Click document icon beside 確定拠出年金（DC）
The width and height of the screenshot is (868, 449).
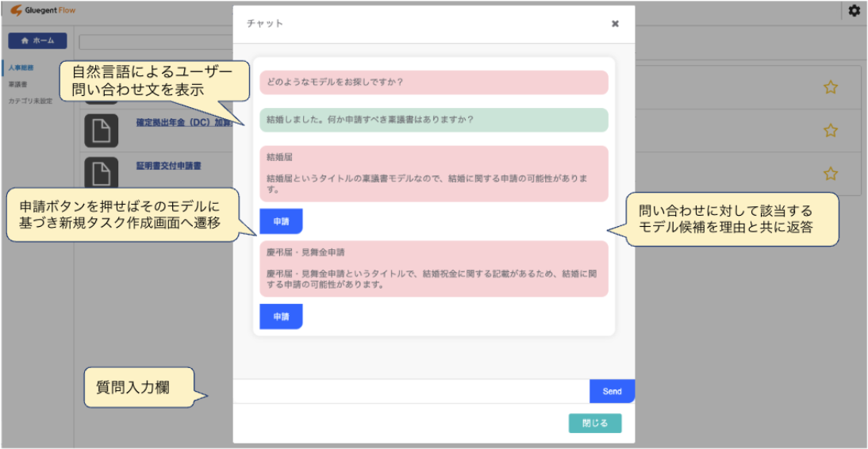(101, 131)
